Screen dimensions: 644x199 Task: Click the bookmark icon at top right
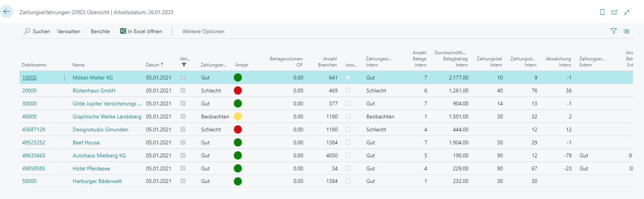coord(602,12)
